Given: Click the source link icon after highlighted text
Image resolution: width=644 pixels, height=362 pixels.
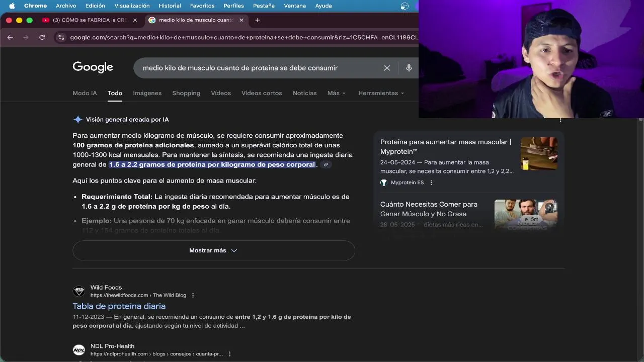Looking at the screenshot, I should click(x=326, y=165).
